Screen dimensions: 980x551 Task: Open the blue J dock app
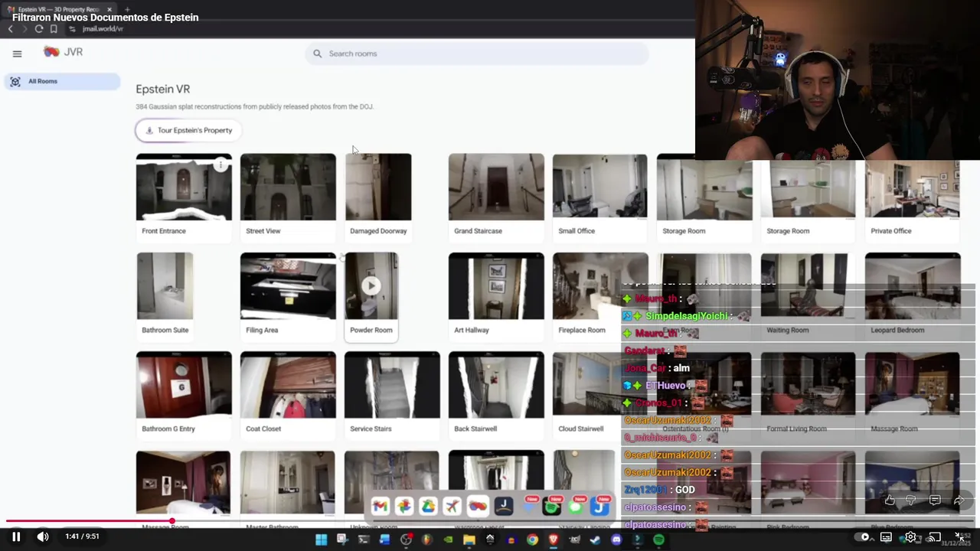(x=600, y=507)
